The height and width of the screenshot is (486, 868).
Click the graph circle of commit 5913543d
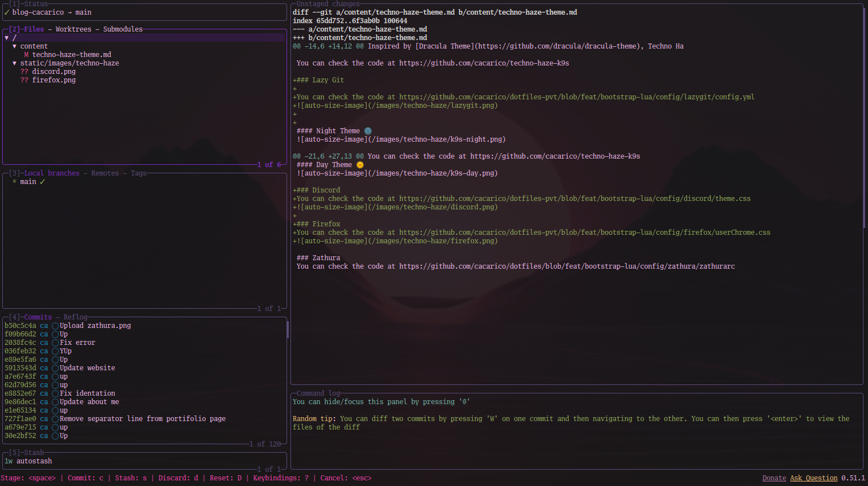[55, 368]
